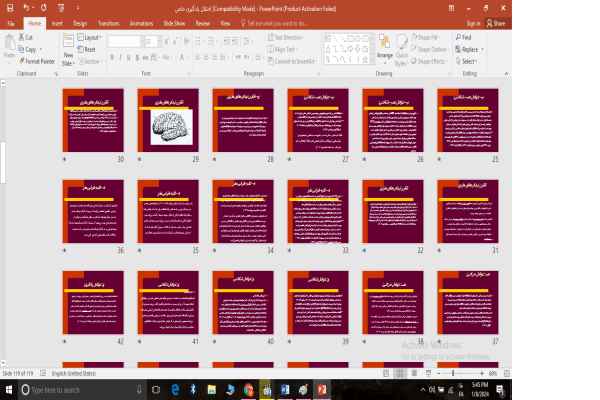Click the Save icon in quick access toolbar
The image size is (600, 400).
point(8,7)
